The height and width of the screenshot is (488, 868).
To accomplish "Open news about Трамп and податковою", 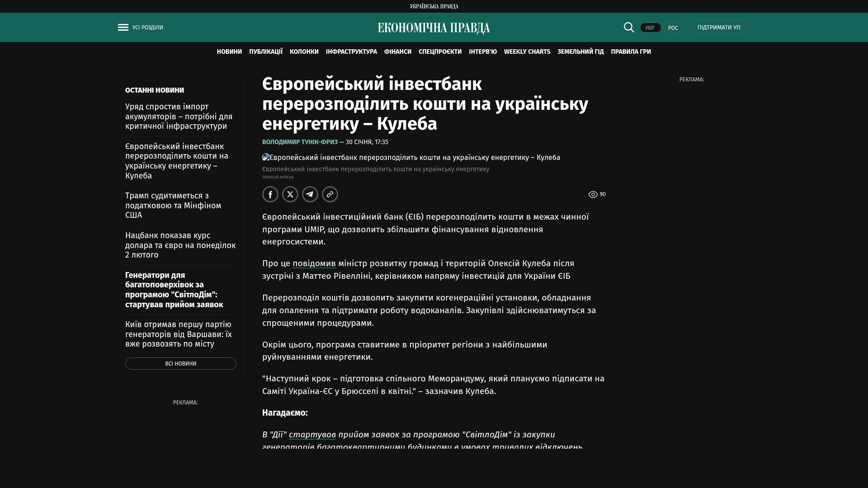I will (x=173, y=206).
